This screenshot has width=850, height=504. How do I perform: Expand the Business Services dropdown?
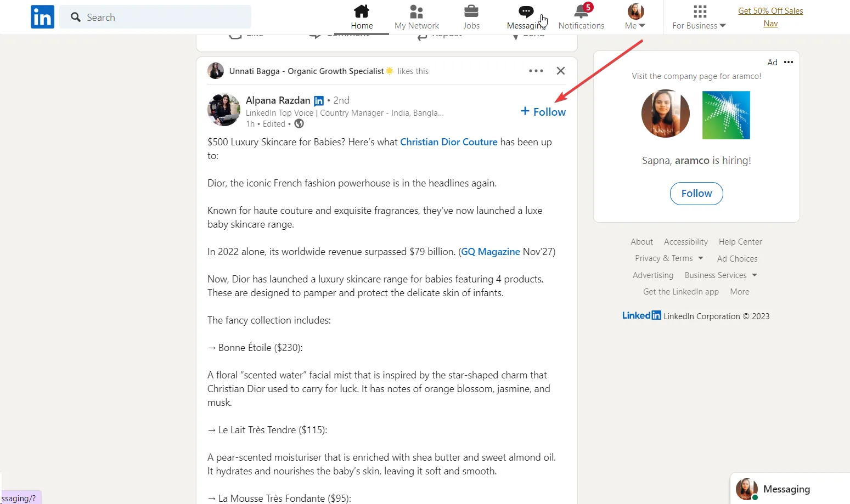coord(721,275)
